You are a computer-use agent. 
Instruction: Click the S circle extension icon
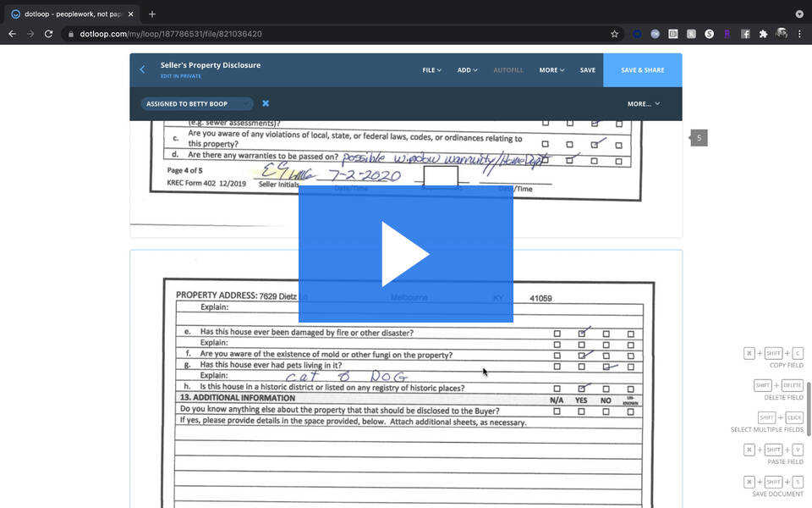point(710,34)
